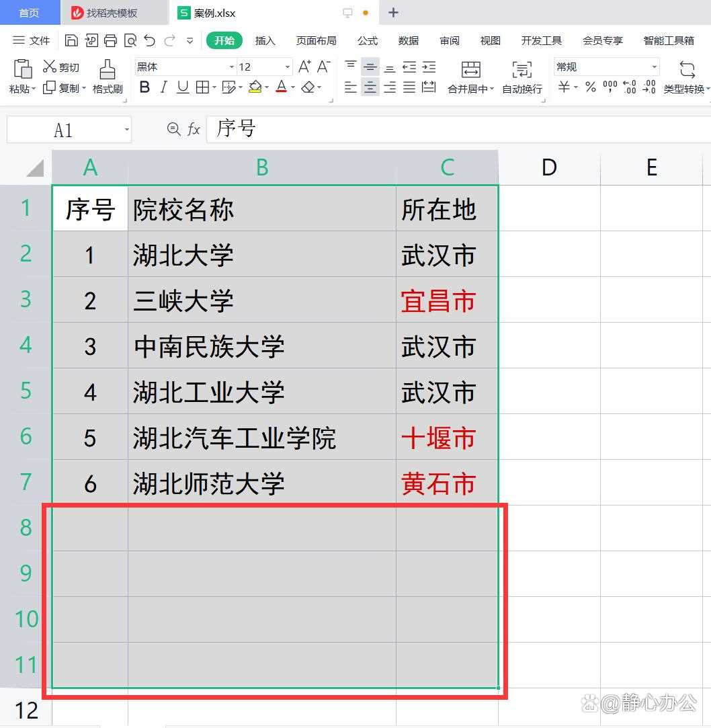Viewport: 711px width, 728px height.
Task: Open the 找稻壳模板 templates tab
Action: 114,13
